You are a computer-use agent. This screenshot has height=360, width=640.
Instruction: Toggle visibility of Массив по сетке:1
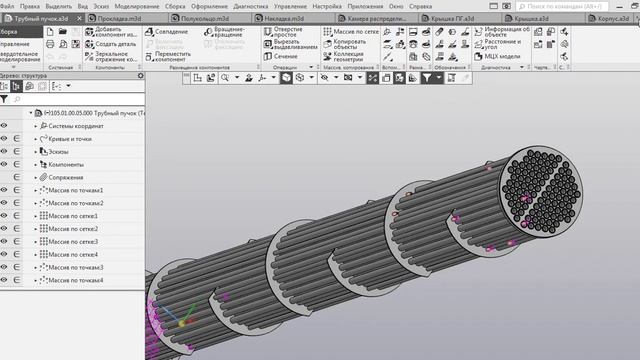click(4, 216)
